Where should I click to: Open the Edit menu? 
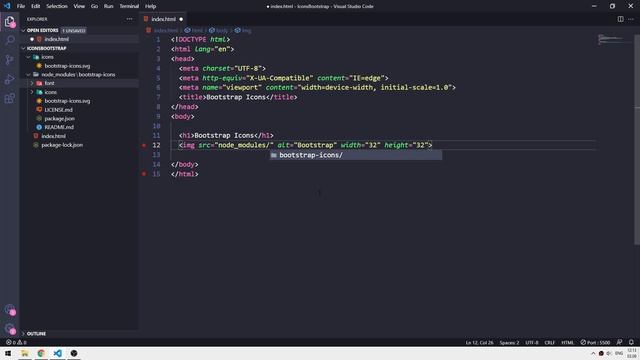(36, 6)
